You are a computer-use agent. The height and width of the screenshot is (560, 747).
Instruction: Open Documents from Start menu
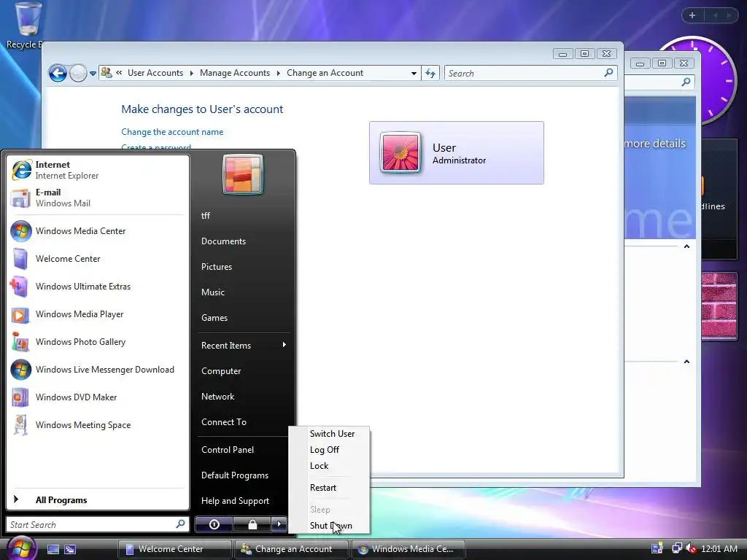tap(244, 241)
